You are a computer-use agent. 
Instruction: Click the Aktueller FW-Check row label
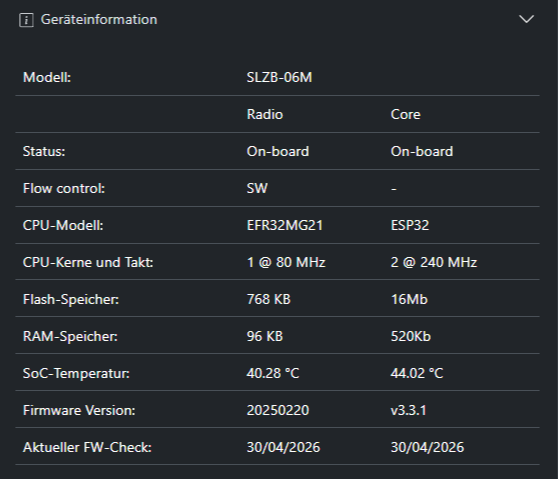click(x=87, y=447)
